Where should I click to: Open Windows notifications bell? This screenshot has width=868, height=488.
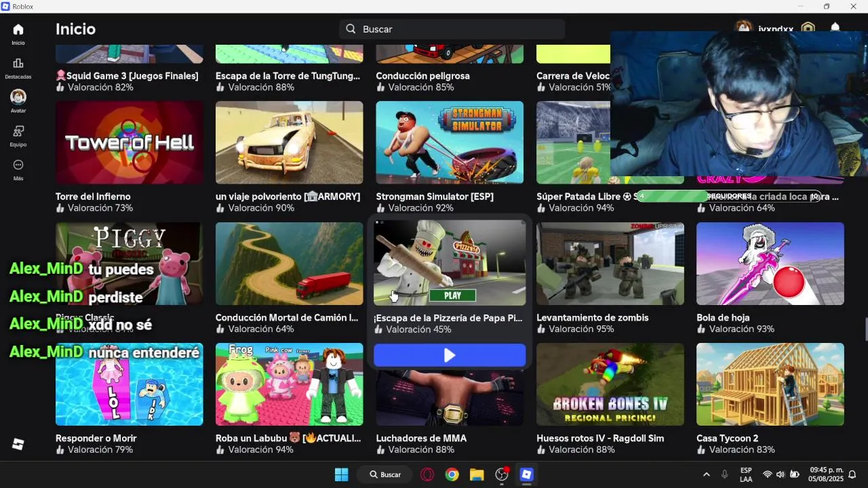(852, 474)
